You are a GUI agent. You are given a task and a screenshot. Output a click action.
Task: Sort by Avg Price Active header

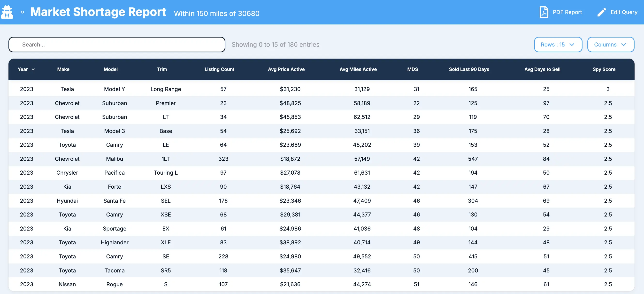point(286,69)
